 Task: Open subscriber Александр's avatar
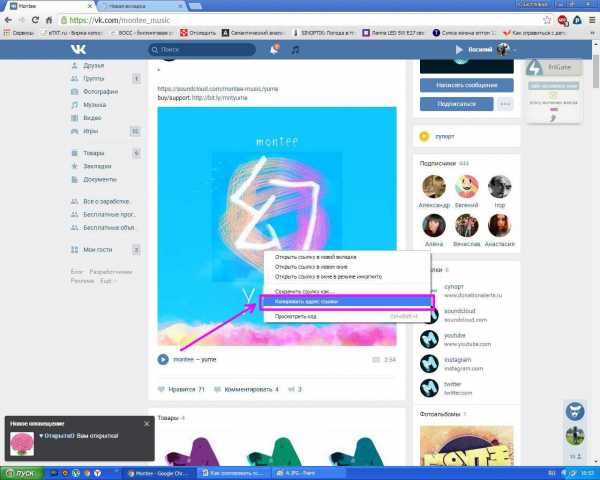coord(434,187)
